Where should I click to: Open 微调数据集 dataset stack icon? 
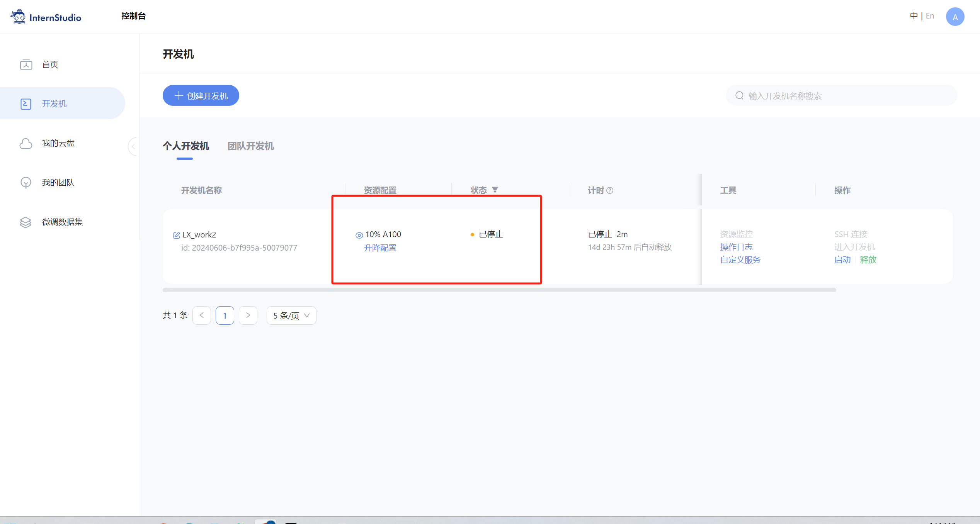coord(26,222)
